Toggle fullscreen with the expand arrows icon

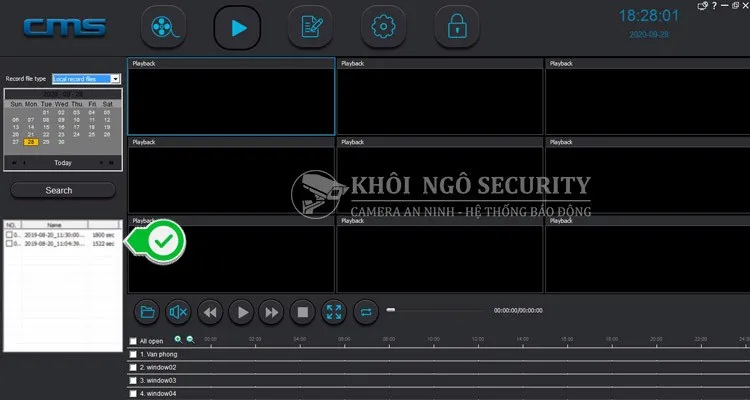click(334, 312)
